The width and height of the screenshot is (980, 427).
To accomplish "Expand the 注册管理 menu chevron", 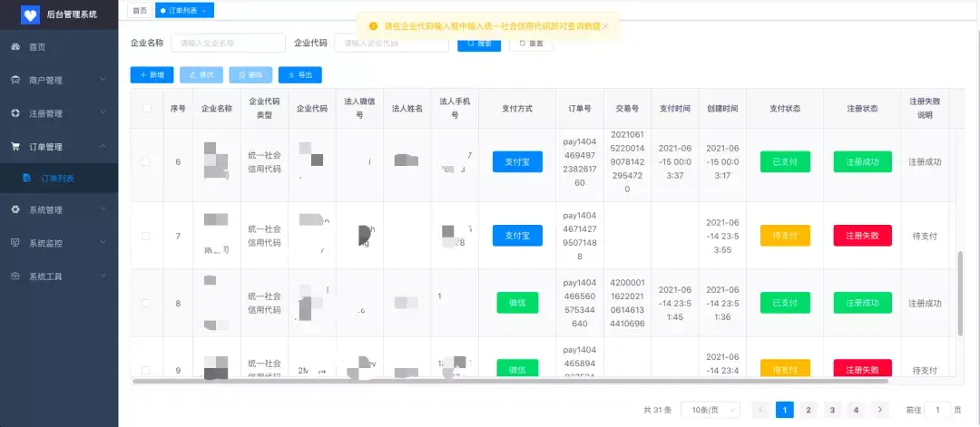I will point(103,113).
